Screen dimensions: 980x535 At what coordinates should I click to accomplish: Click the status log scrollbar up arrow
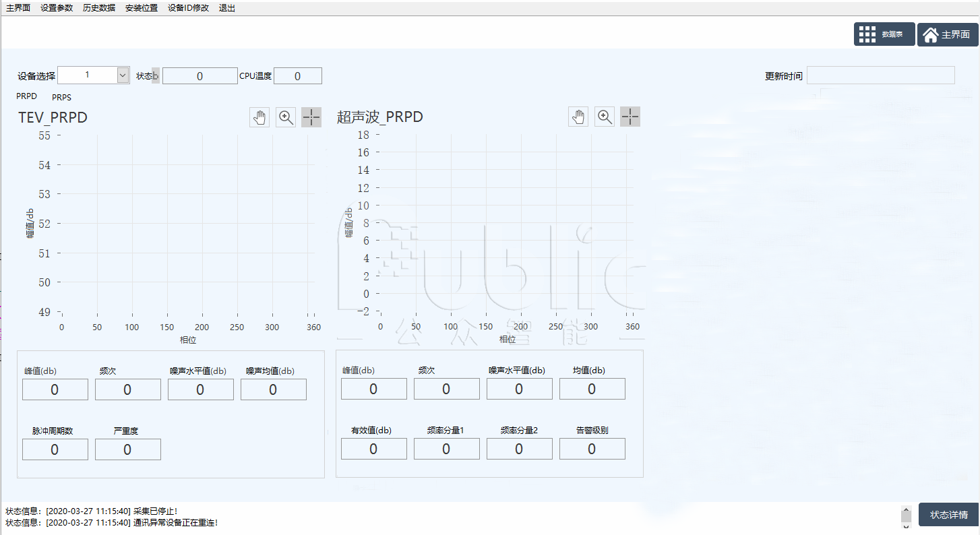coord(906,509)
